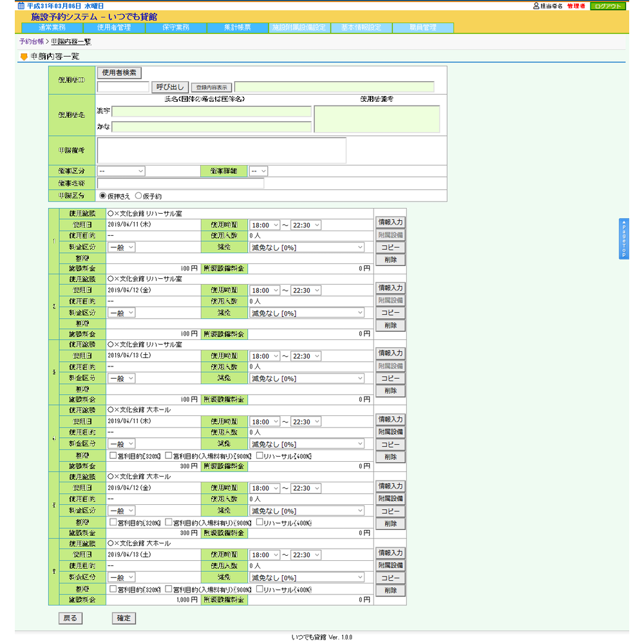Click 削除 for 大ホール 2019/04/13
Image resolution: width=644 pixels, height=644 pixels.
[x=390, y=590]
